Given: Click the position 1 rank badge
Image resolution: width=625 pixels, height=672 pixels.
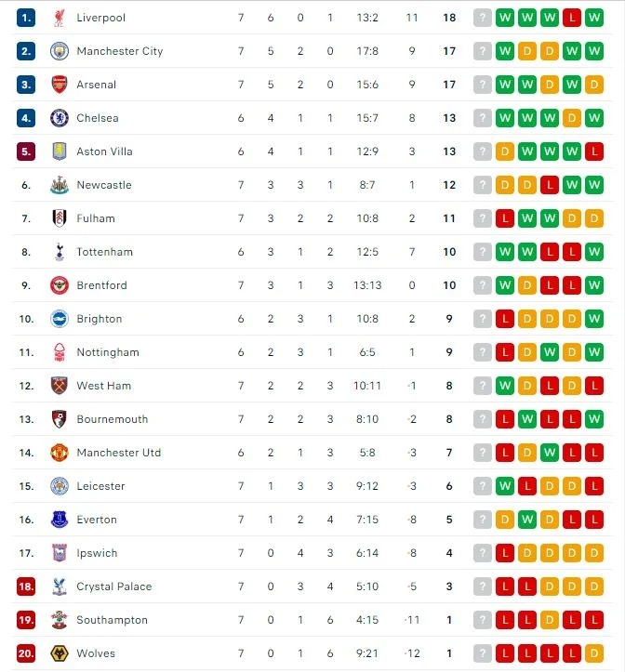Looking at the screenshot, I should point(26,18).
